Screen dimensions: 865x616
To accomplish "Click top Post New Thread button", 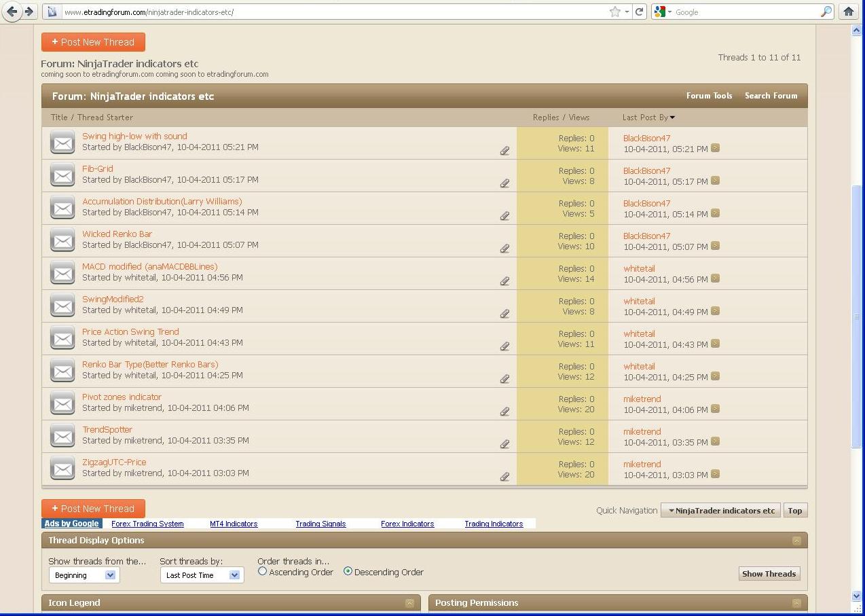I will pos(93,42).
